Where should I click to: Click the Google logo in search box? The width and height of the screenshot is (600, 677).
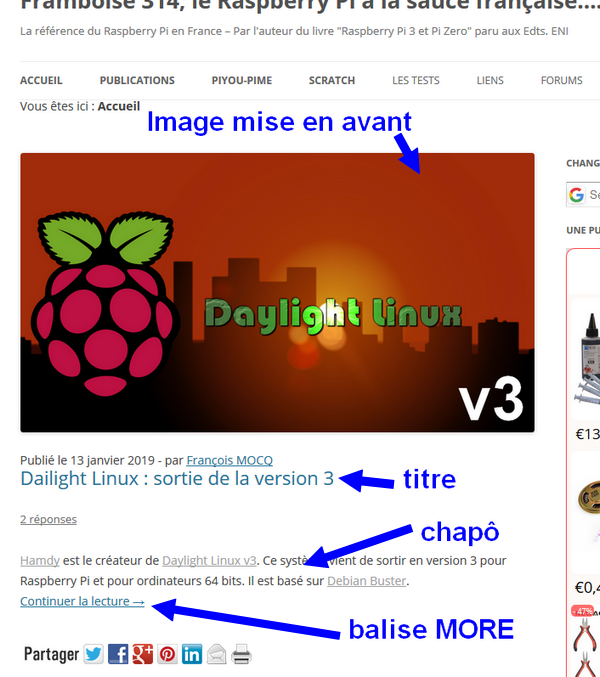coord(576,195)
